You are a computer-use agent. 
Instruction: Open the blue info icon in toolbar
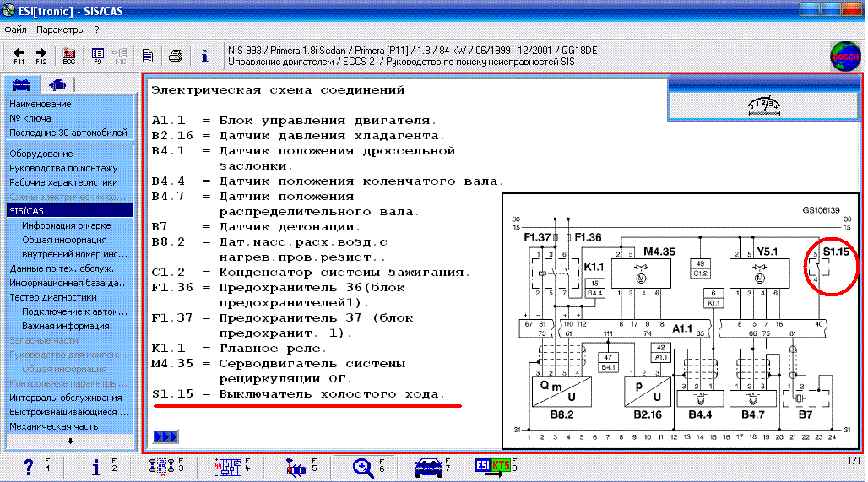click(205, 56)
